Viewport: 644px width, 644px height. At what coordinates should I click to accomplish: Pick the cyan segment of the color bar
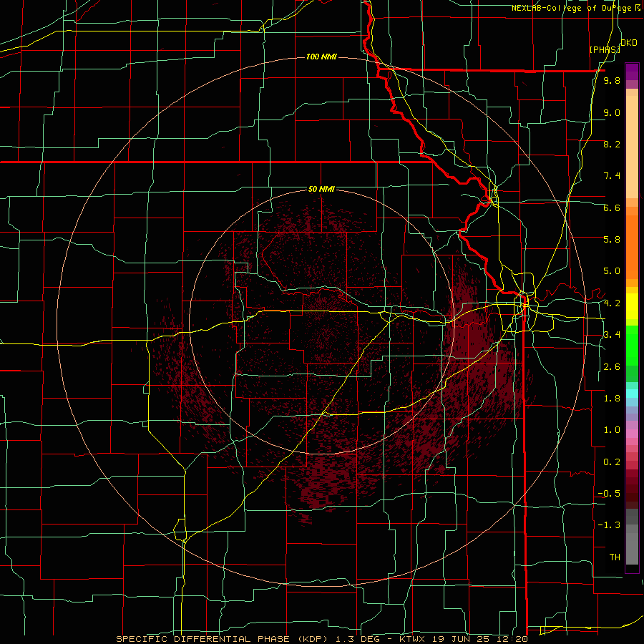(632, 393)
